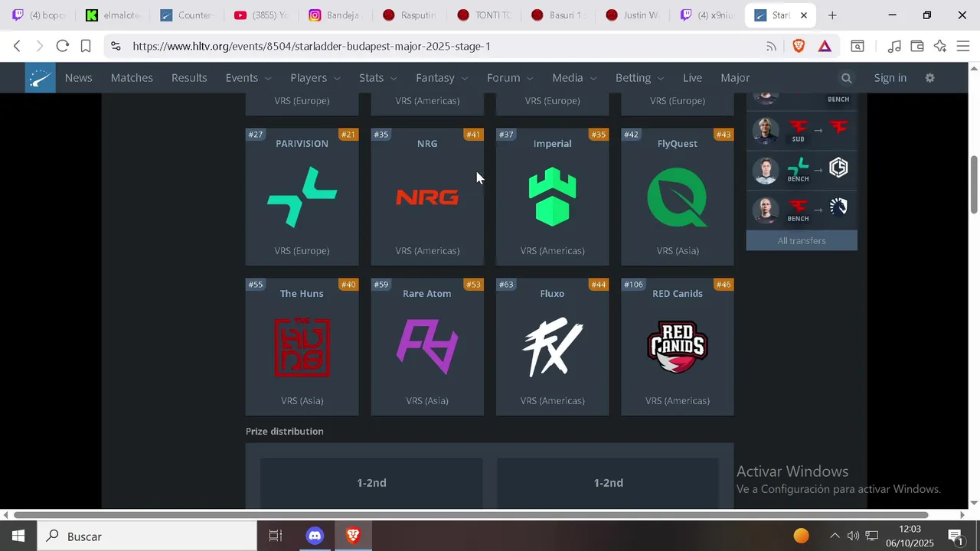Click The Huns team logo

pyautogui.click(x=302, y=347)
